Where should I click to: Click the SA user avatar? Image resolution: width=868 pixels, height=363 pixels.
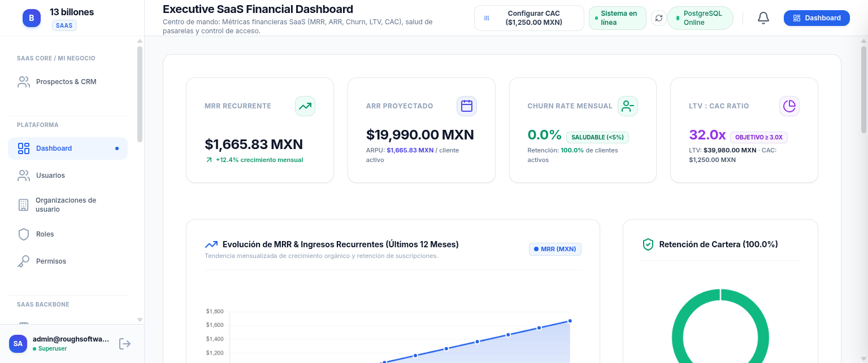tap(18, 343)
